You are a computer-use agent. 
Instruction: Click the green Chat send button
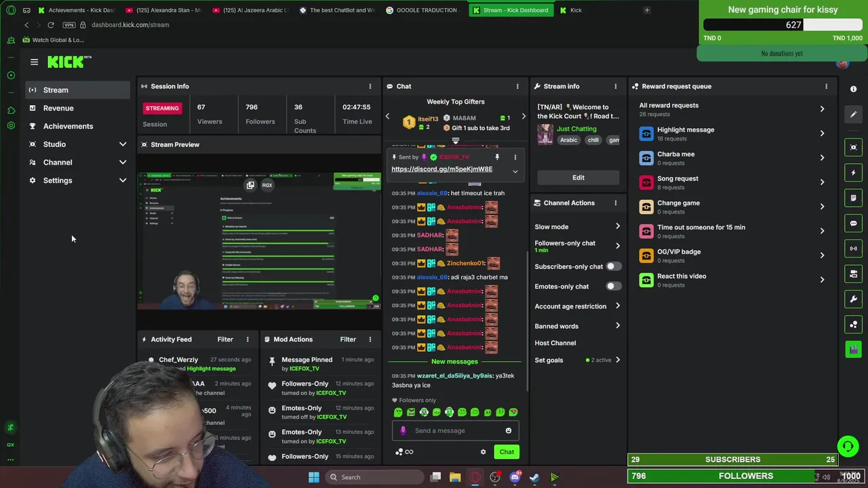pos(507,452)
